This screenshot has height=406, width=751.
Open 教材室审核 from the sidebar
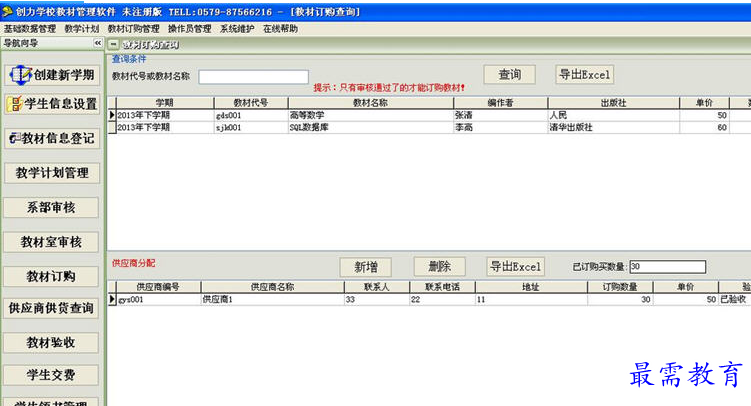(x=52, y=242)
